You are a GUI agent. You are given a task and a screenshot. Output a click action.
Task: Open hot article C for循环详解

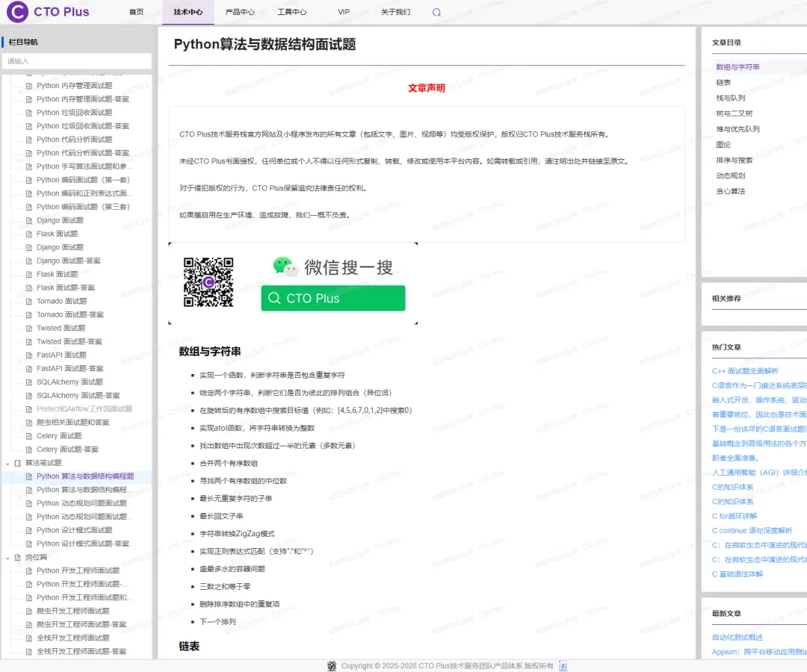pyautogui.click(x=735, y=516)
